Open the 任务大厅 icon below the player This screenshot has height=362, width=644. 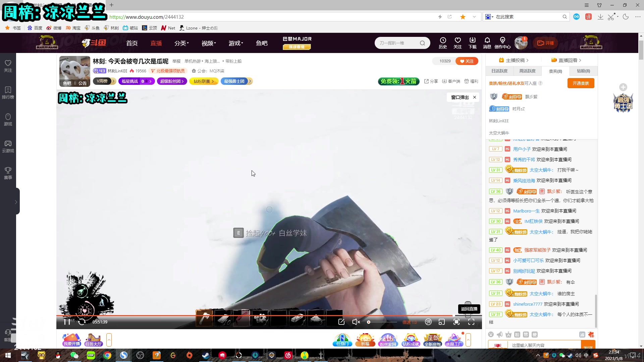pyautogui.click(x=94, y=340)
